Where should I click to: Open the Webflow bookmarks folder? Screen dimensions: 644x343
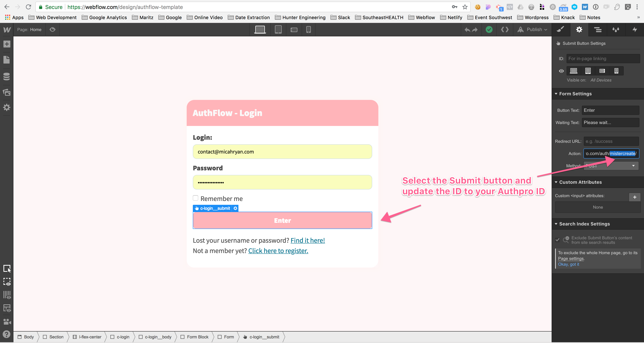421,17
